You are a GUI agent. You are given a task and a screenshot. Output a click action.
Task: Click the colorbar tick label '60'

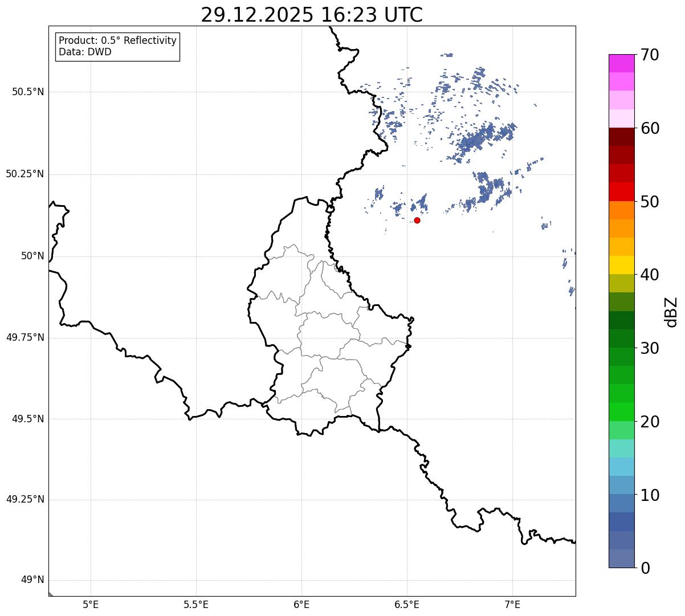(650, 128)
